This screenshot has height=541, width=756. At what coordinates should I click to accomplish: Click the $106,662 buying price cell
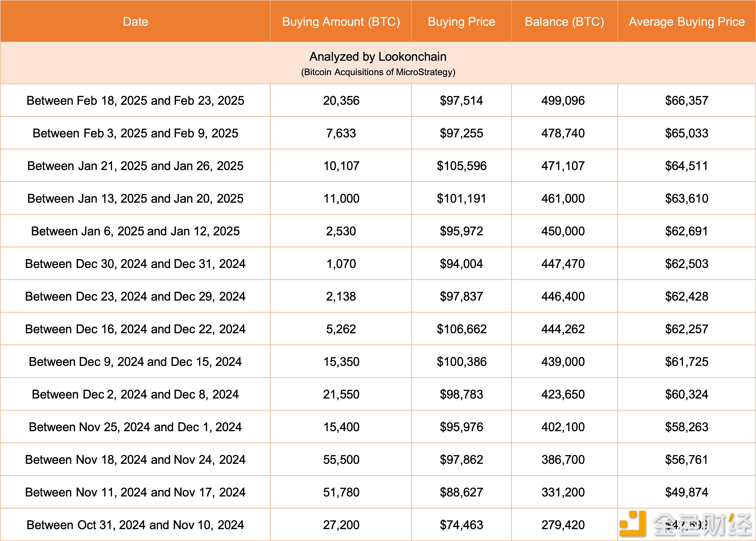coord(461,329)
